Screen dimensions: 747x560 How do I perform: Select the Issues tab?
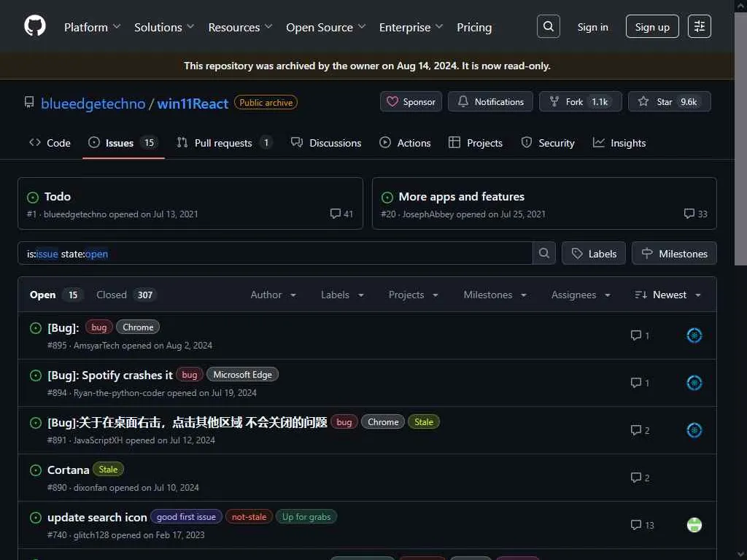[123, 143]
